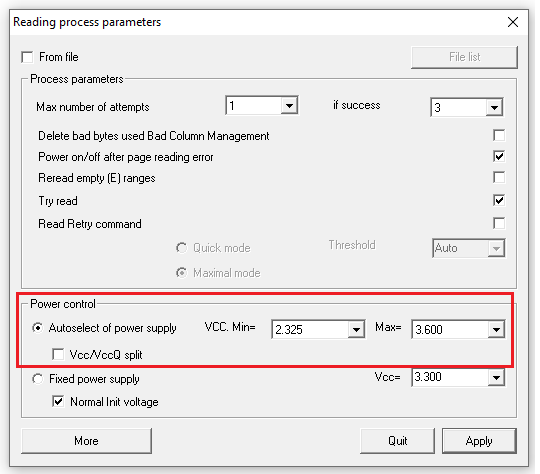Viewport: 540px width, 474px height.
Task: Open the Max voltage dropdown
Action: pos(496,330)
